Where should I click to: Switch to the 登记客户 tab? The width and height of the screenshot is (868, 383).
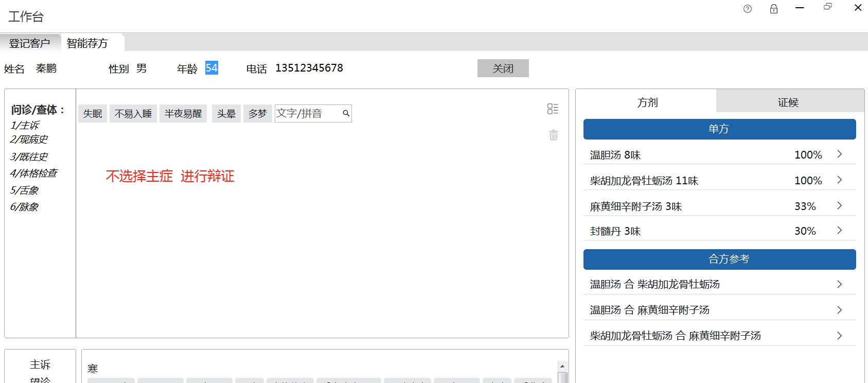click(x=30, y=43)
